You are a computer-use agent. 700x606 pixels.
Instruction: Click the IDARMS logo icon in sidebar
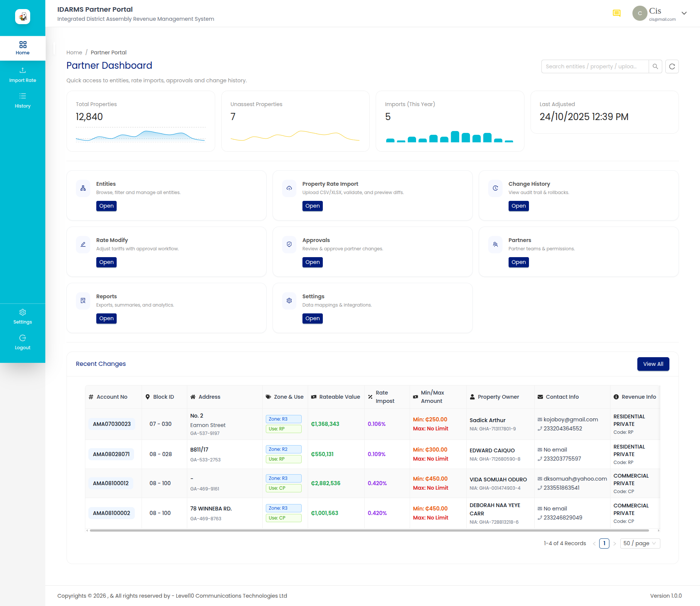23,17
